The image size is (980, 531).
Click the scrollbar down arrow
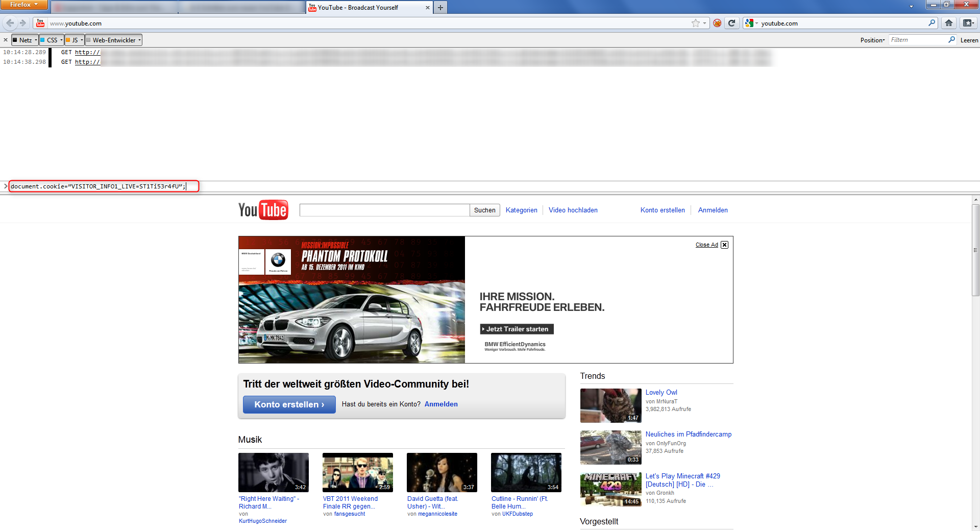point(975,526)
